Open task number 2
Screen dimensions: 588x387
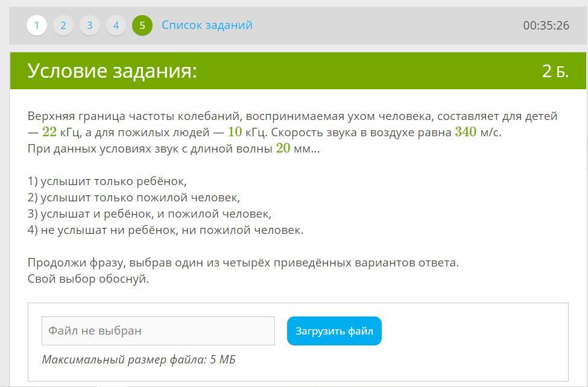(x=63, y=25)
